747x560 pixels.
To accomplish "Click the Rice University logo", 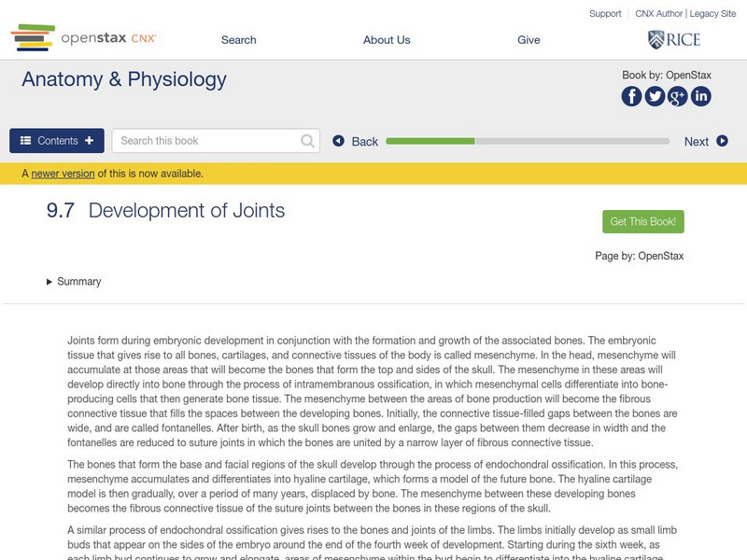I will 674,39.
